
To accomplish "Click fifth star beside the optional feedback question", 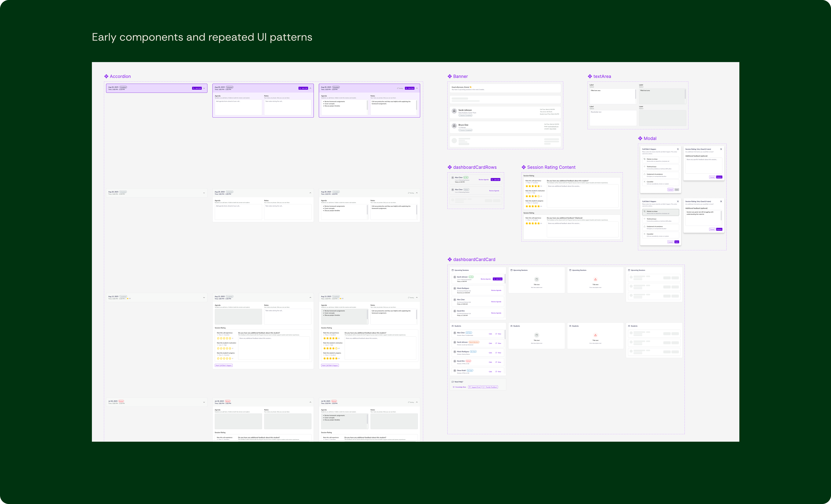I will (x=539, y=224).
